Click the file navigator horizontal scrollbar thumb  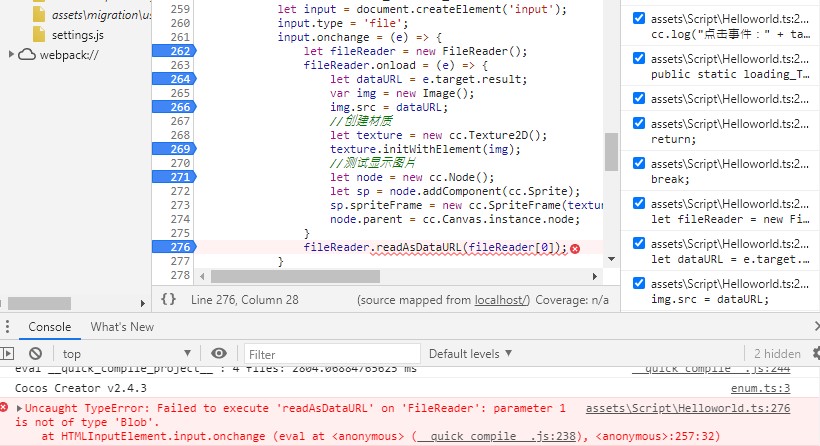point(39,303)
